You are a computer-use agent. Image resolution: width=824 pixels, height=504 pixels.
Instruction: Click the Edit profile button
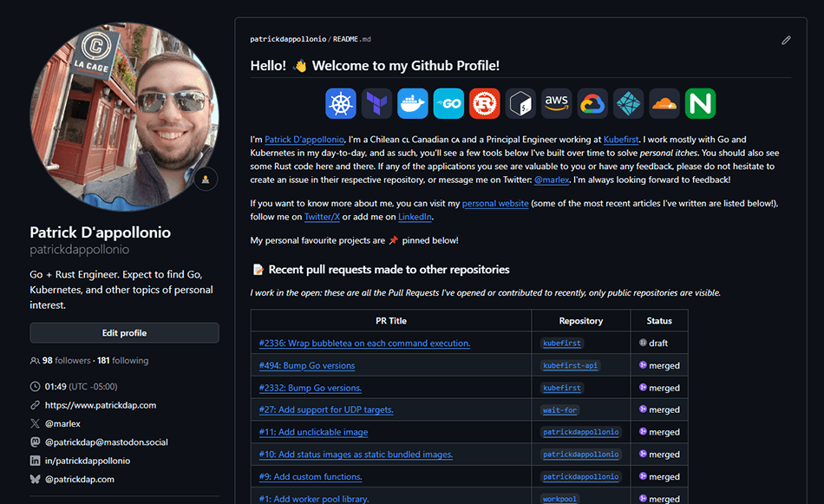click(x=124, y=333)
